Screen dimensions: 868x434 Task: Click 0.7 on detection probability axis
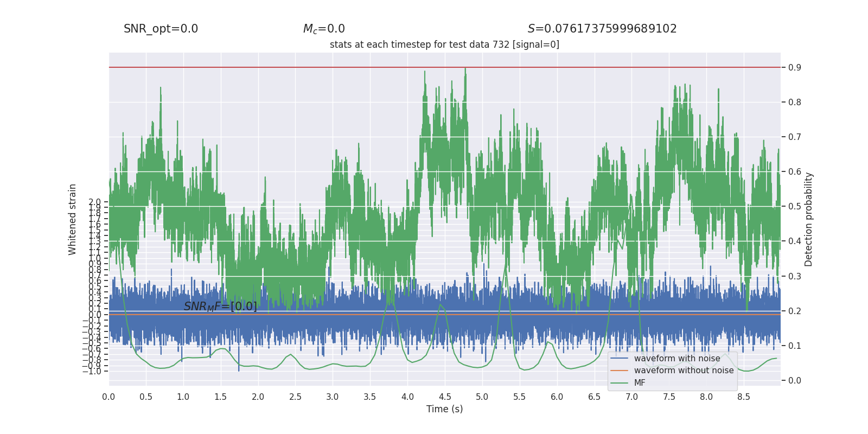(x=795, y=137)
